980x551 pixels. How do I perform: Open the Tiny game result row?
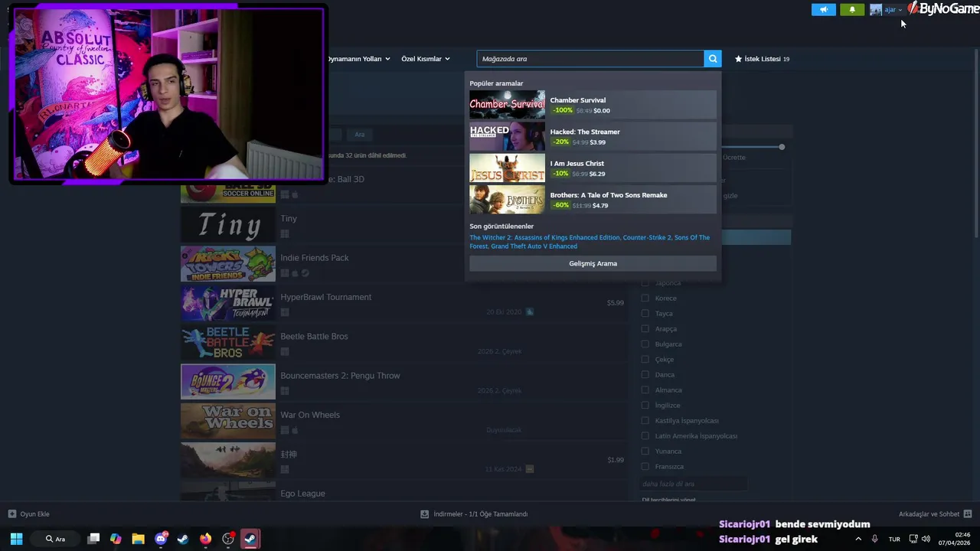[x=404, y=225]
